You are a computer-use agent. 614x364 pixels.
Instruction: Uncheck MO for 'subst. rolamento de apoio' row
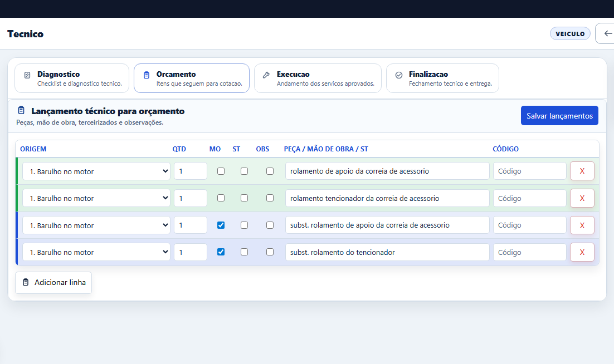[x=221, y=225]
